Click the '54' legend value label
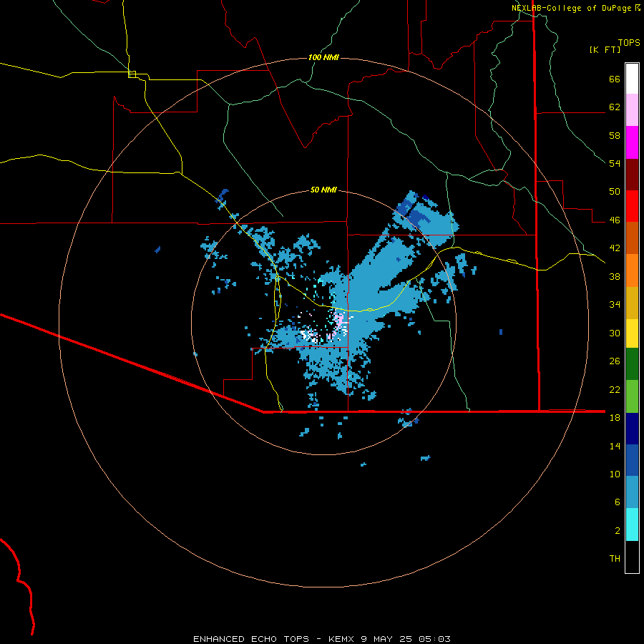 615,163
